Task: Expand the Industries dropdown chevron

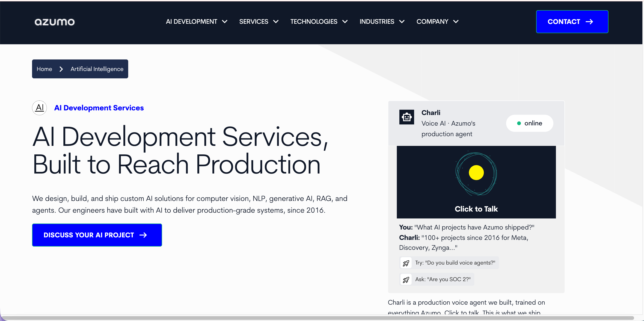Action: (x=402, y=22)
